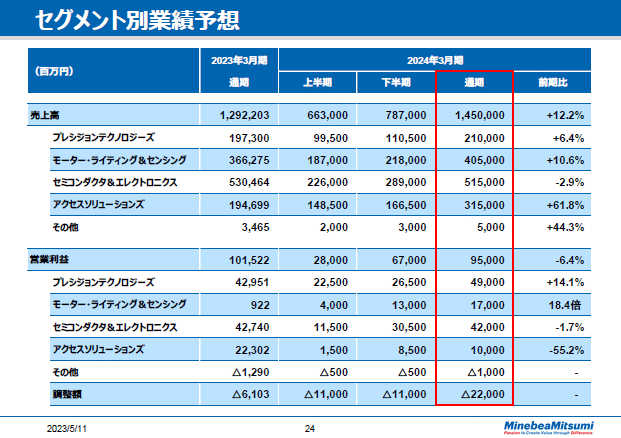Click the -6.4% cell
Viewport: 621px width, 438px height.
pyautogui.click(x=570, y=260)
